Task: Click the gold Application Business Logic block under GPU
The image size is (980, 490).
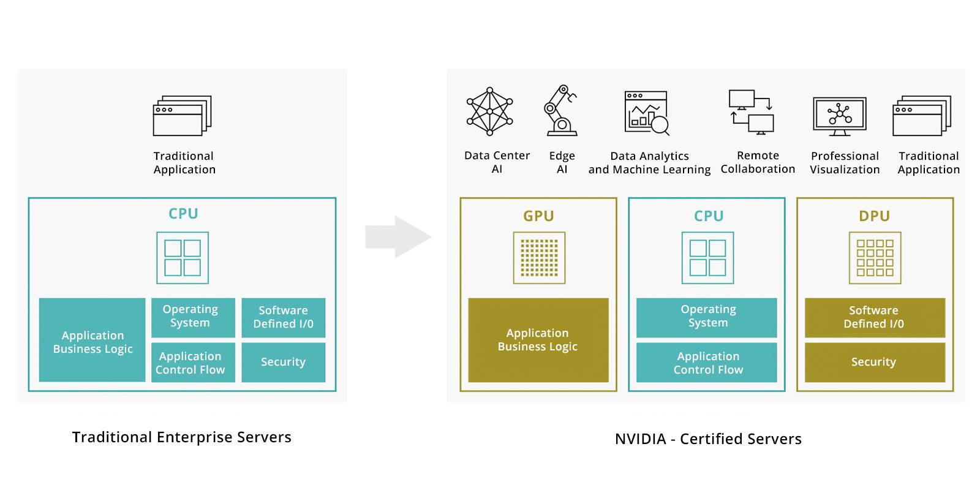Action: tap(538, 340)
